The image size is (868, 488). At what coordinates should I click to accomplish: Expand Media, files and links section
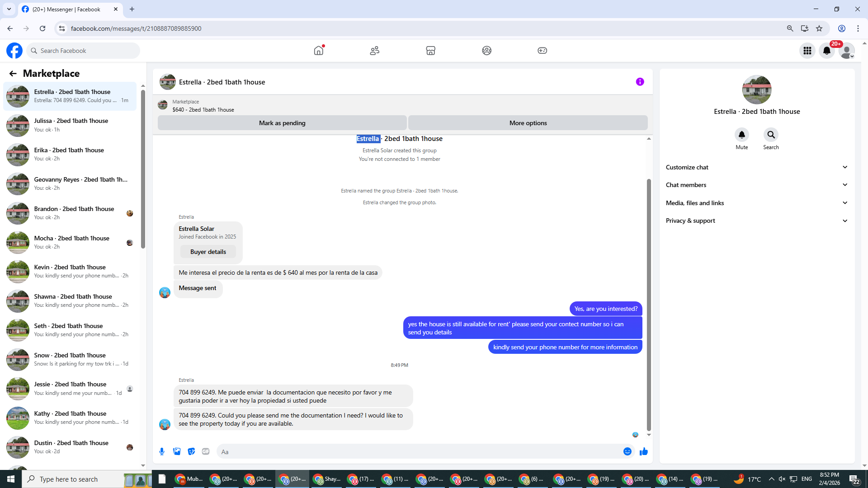coord(756,203)
